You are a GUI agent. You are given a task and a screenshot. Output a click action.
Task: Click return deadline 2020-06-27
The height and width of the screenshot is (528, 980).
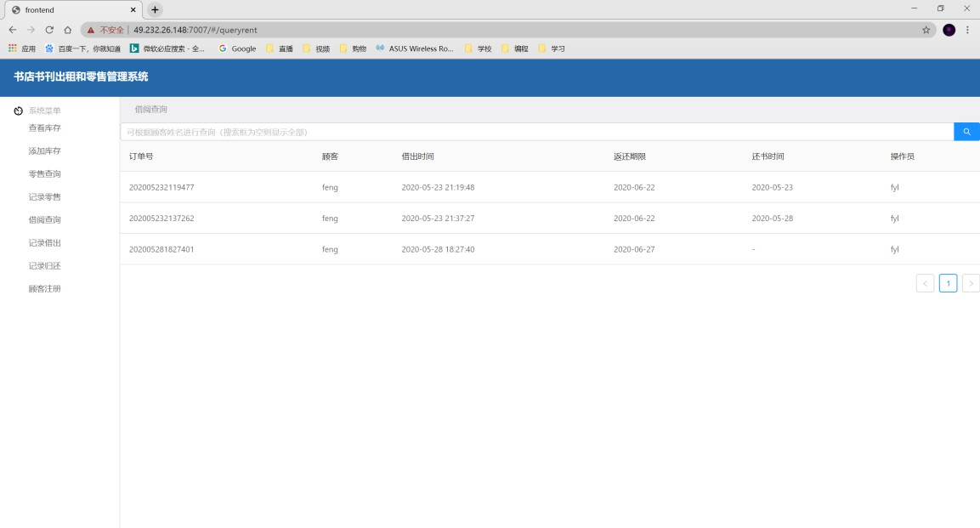634,249
